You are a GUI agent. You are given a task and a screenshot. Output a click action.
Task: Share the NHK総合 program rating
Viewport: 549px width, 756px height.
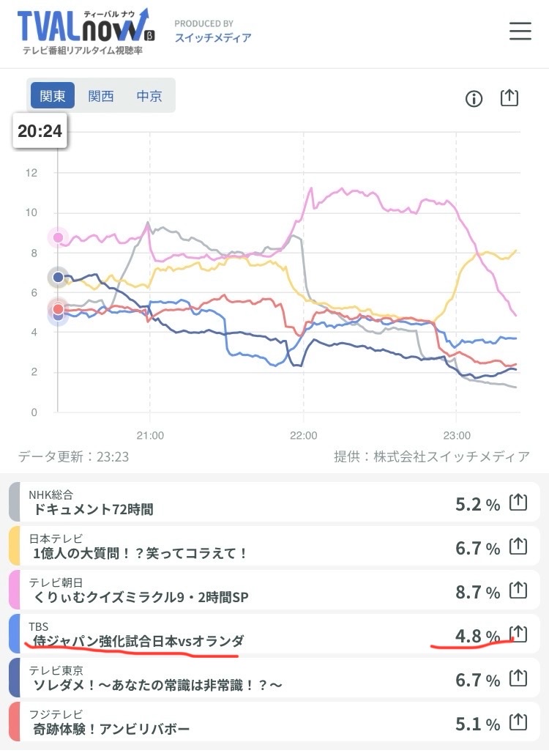(518, 503)
